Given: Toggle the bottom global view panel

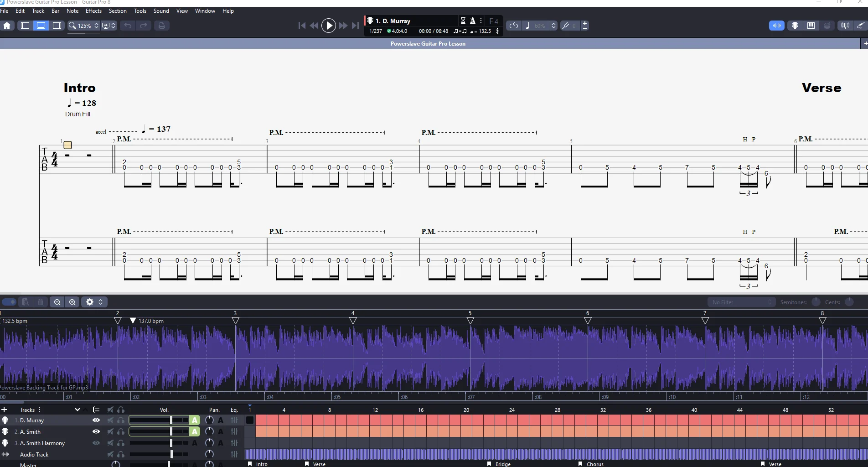Looking at the screenshot, I should point(41,26).
